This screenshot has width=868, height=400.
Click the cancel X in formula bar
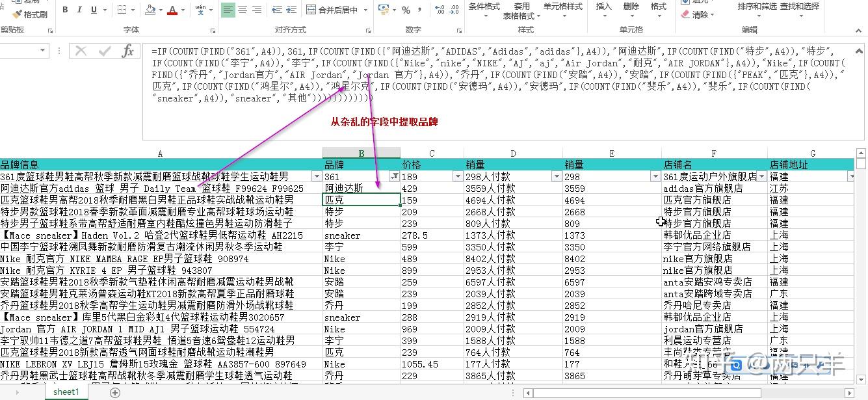coord(81,51)
